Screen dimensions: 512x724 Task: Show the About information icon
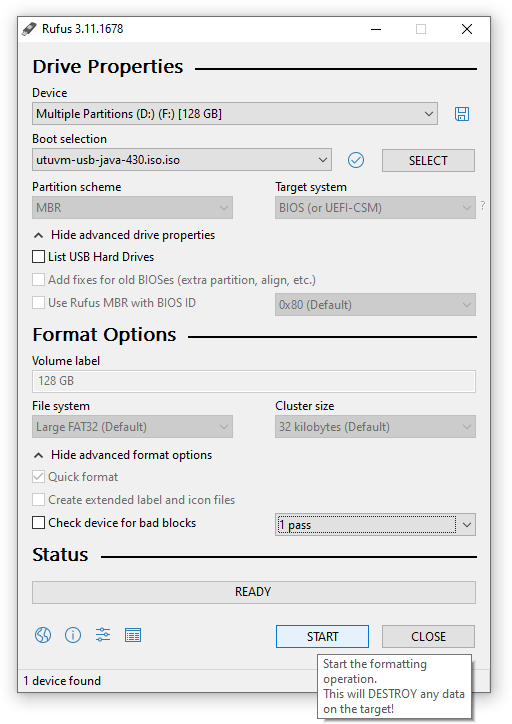[x=73, y=635]
